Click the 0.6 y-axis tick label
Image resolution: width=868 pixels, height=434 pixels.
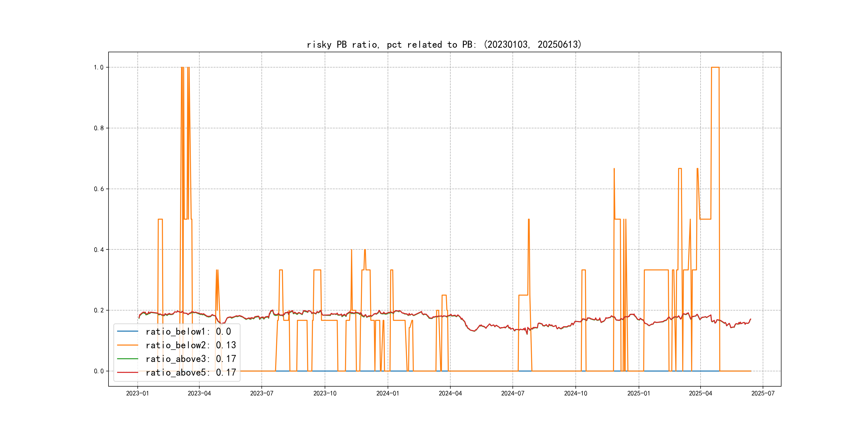(98, 189)
